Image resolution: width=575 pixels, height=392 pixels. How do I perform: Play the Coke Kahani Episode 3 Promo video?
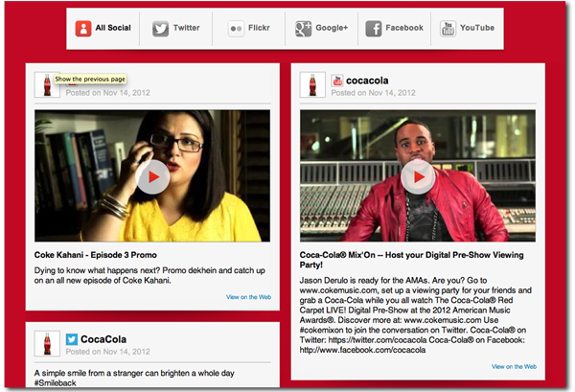(152, 177)
